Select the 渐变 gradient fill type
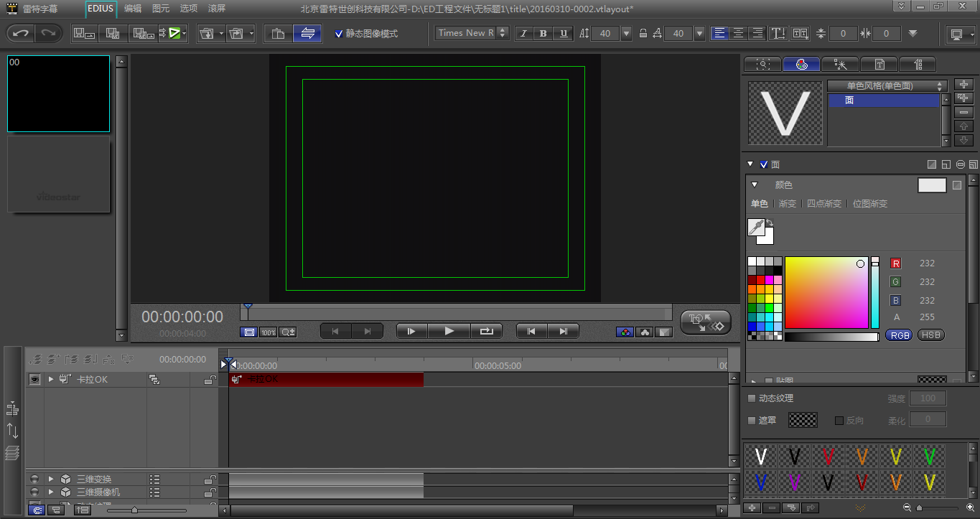980x519 pixels. (788, 204)
